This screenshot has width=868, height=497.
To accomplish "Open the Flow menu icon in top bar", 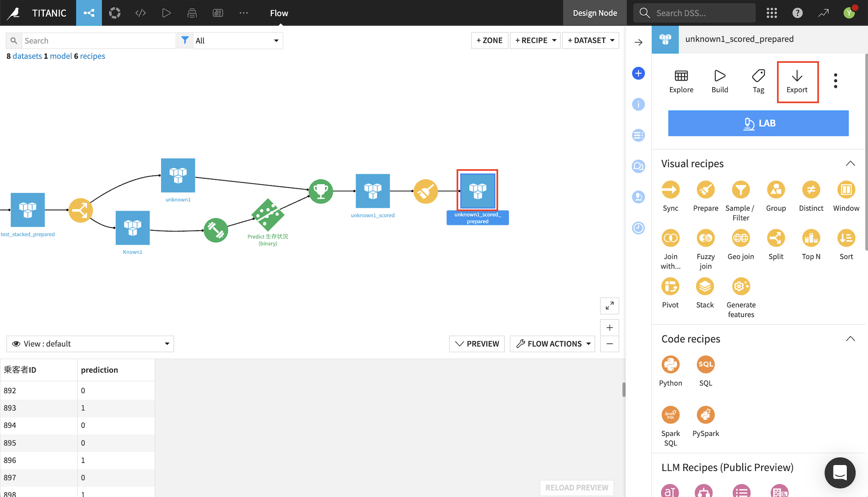I will 89,13.
